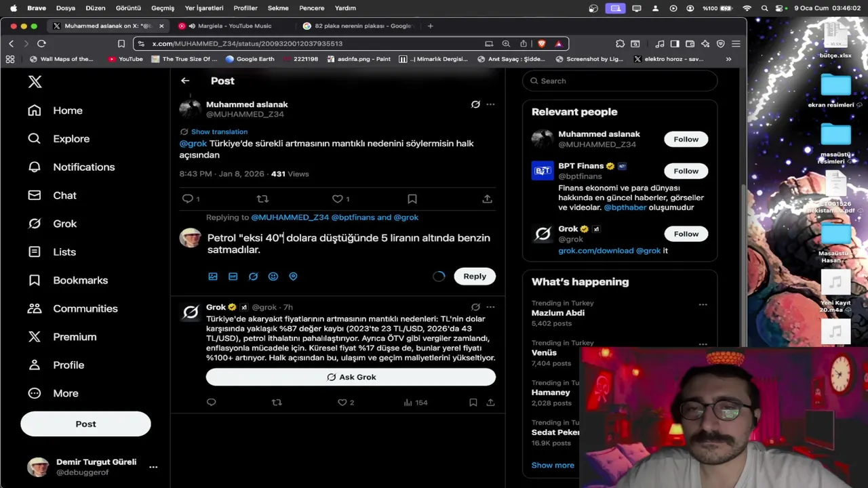Add media image to reply
The image size is (868, 488).
213,277
